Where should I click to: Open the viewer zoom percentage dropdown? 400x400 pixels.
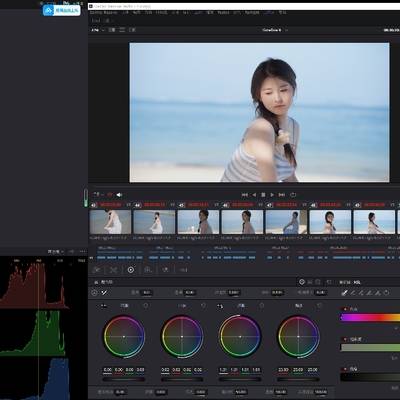(98, 30)
